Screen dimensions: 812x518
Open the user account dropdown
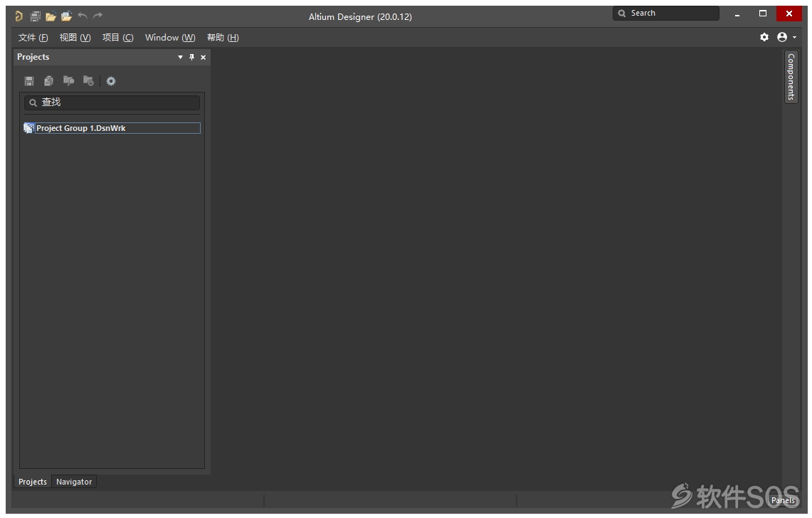click(x=786, y=37)
